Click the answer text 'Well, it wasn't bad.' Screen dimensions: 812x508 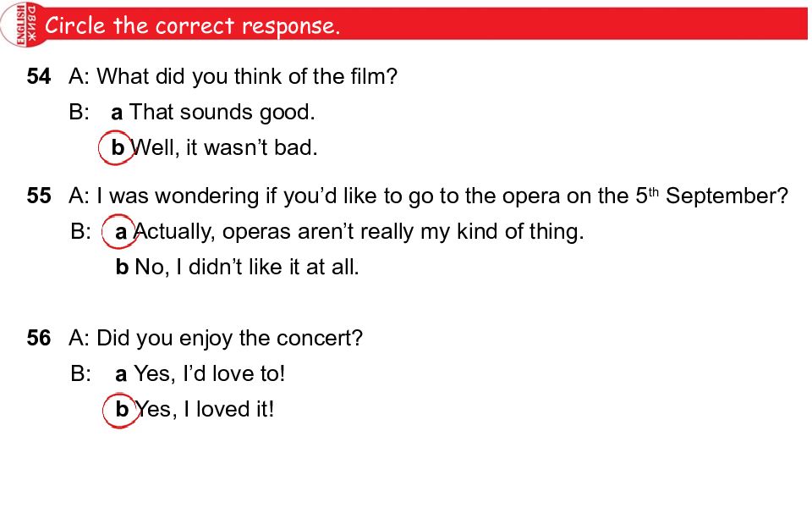pos(223,147)
